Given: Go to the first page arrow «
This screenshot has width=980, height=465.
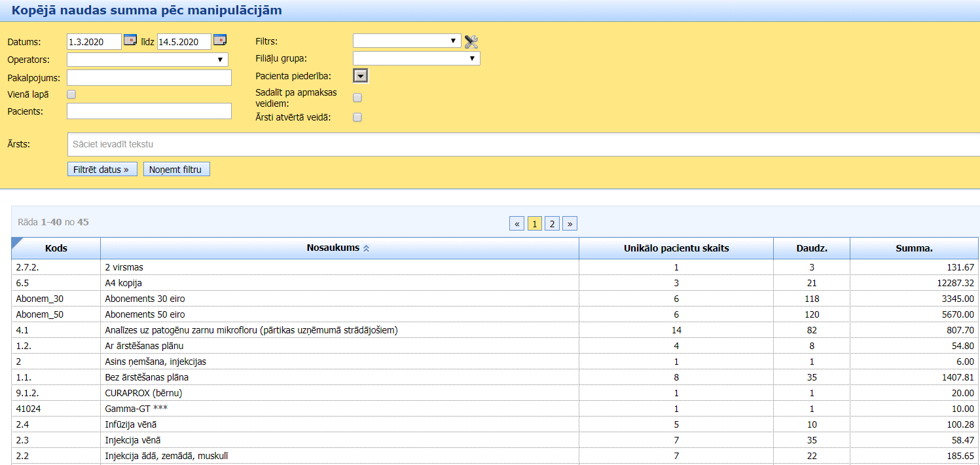Looking at the screenshot, I should click(x=517, y=224).
